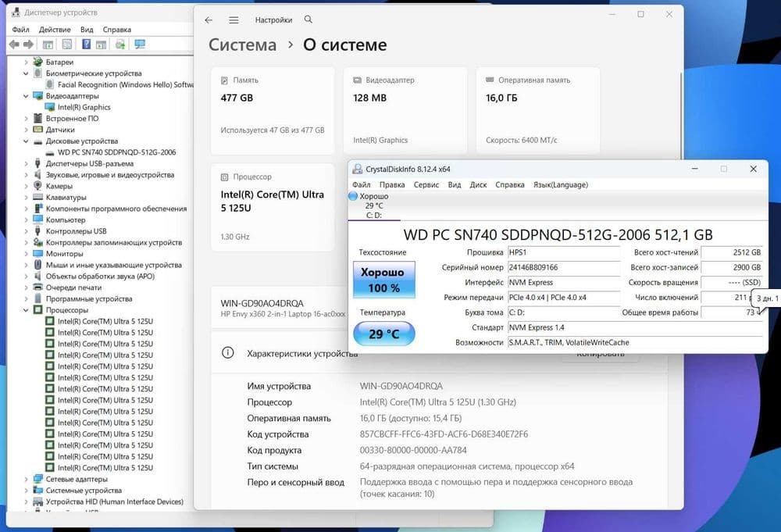Click the Клавиатуры keyboard category icon
Image resolution: width=781 pixels, height=532 pixels.
tap(37, 198)
